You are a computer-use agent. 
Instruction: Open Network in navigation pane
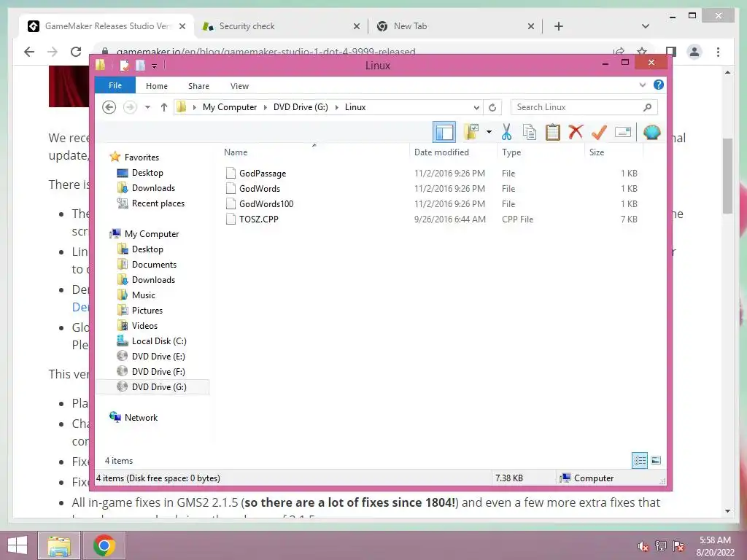141,418
